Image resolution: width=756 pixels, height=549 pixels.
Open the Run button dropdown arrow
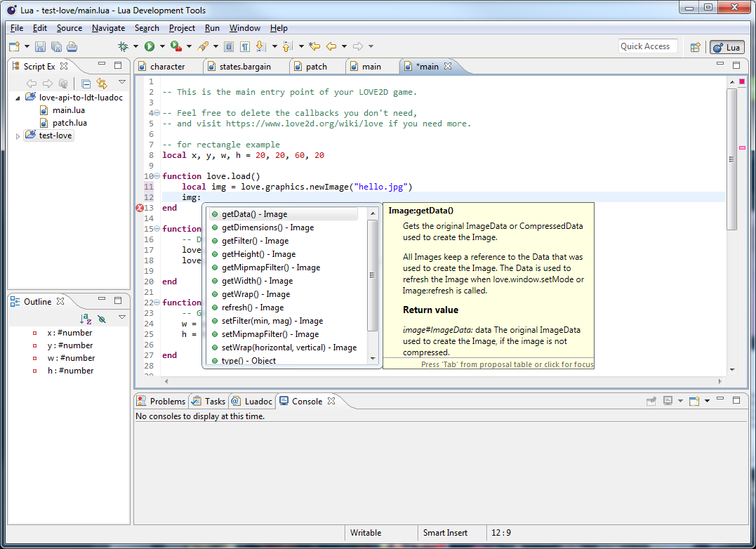(161, 46)
